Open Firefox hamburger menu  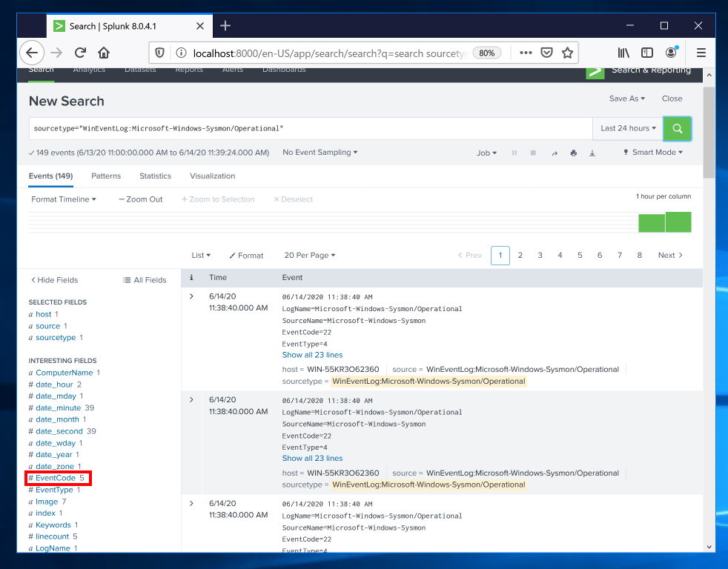[x=701, y=53]
